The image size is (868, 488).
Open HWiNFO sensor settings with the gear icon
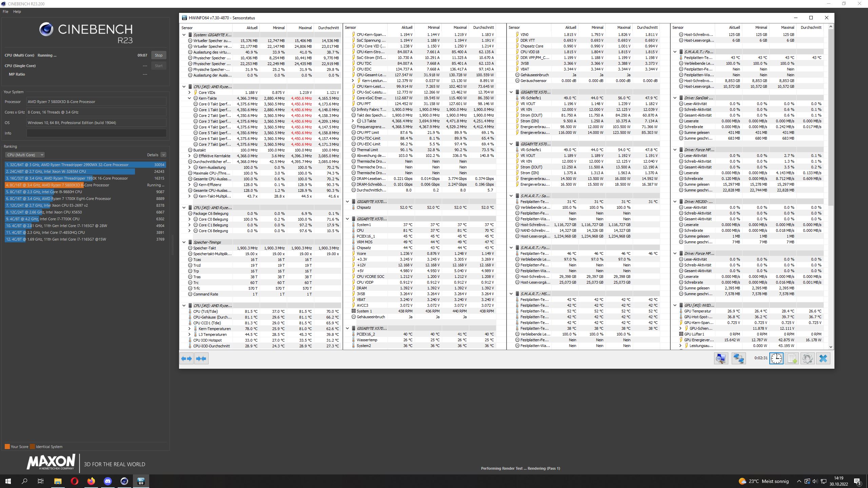808,359
